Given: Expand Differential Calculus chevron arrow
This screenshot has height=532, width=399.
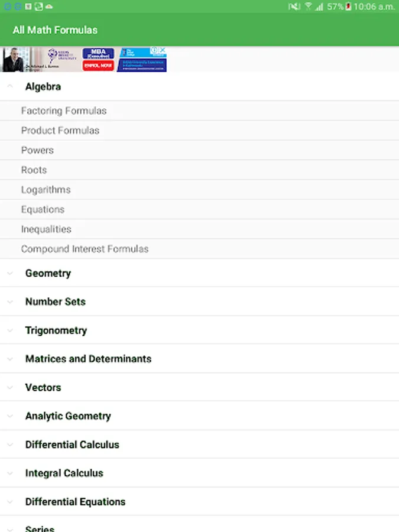Looking at the screenshot, I should [x=9, y=445].
